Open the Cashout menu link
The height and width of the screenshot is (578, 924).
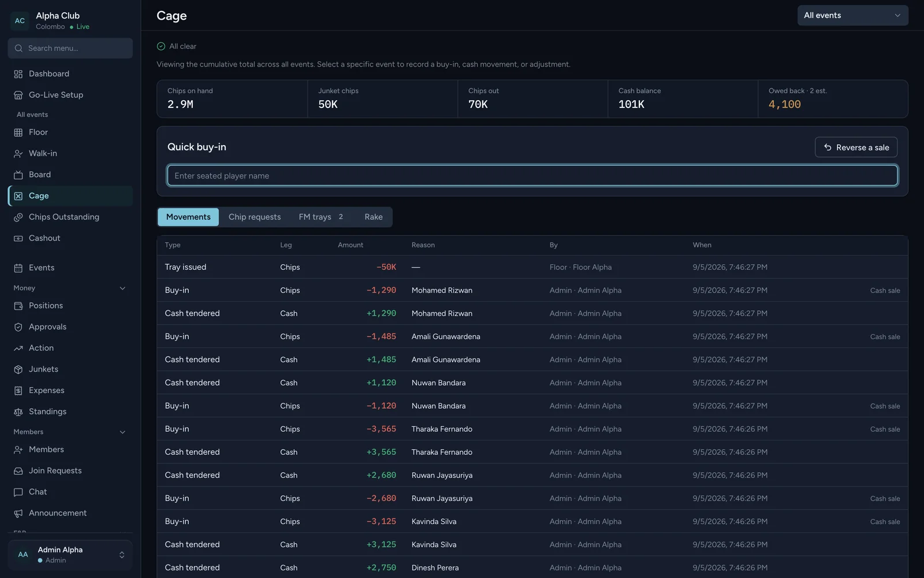pos(70,238)
